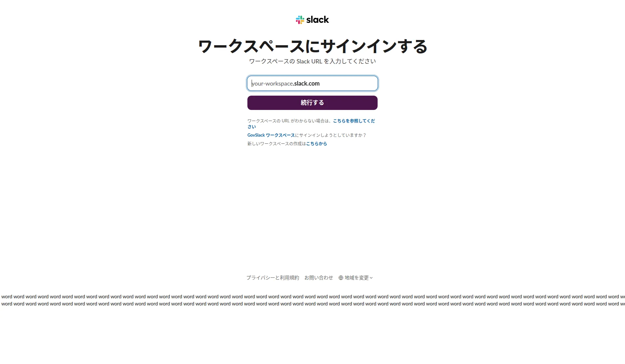The width and height of the screenshot is (625, 364).
Task: Click the purple 続行する button
Action: [312, 103]
